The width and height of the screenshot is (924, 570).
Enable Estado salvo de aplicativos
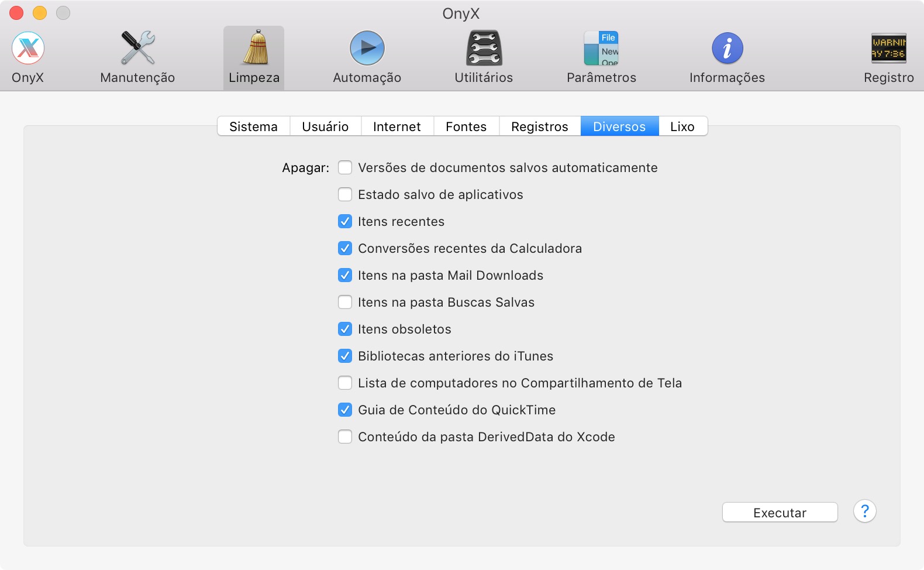coord(345,195)
